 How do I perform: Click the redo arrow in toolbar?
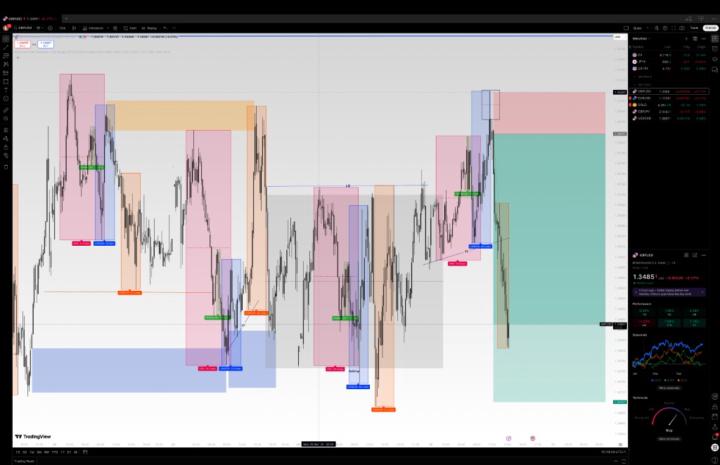click(174, 28)
